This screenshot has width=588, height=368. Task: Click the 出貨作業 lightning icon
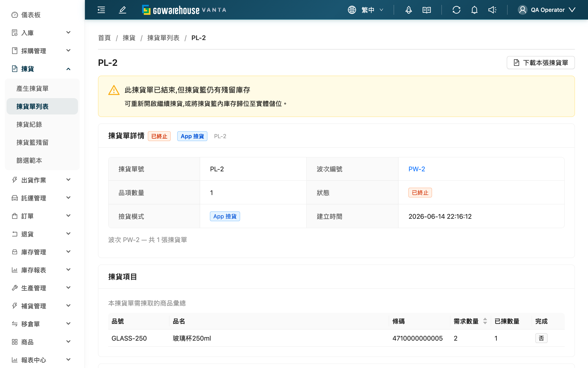pos(14,180)
